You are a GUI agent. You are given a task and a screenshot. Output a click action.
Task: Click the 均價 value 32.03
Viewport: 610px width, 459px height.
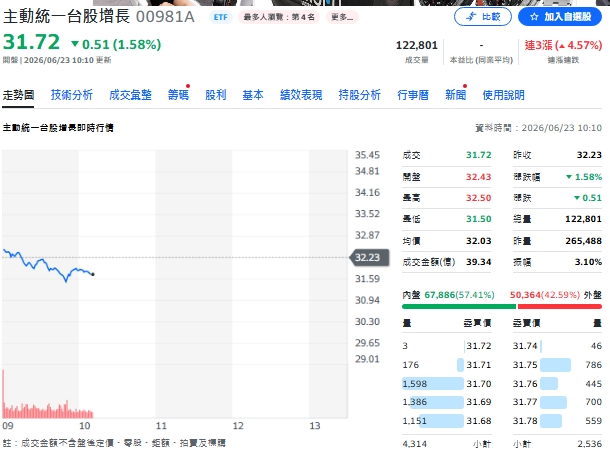click(479, 241)
